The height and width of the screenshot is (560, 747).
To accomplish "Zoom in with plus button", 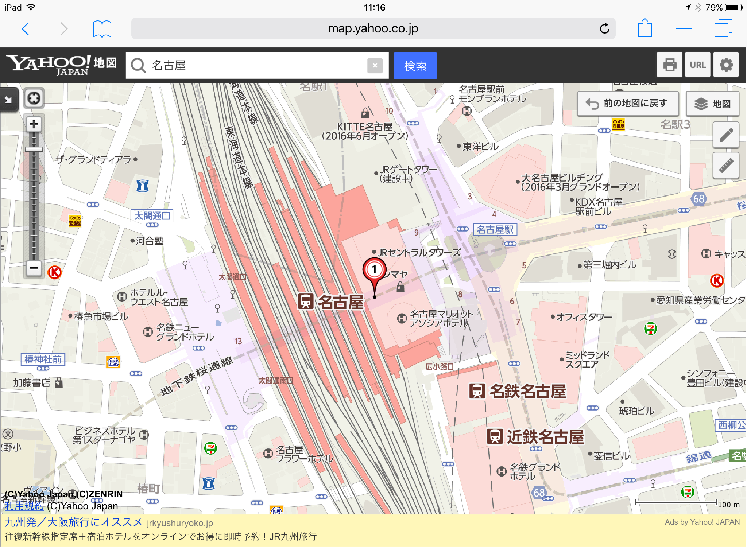I will (x=34, y=124).
